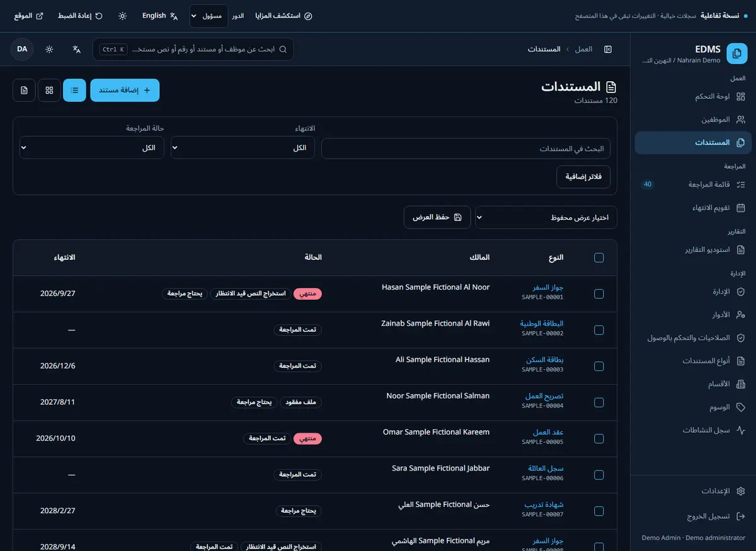Open الانتهاء expiry filter dropdown
756x551 pixels.
click(x=243, y=148)
